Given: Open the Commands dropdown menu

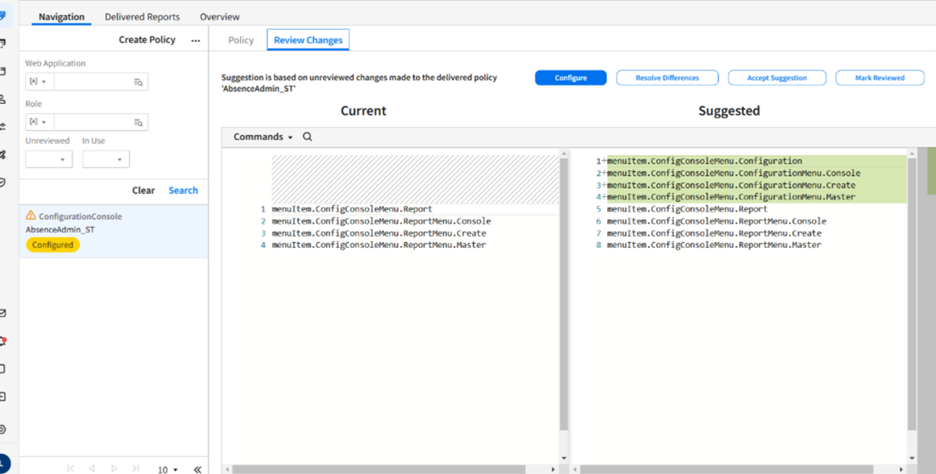Looking at the screenshot, I should pyautogui.click(x=263, y=137).
